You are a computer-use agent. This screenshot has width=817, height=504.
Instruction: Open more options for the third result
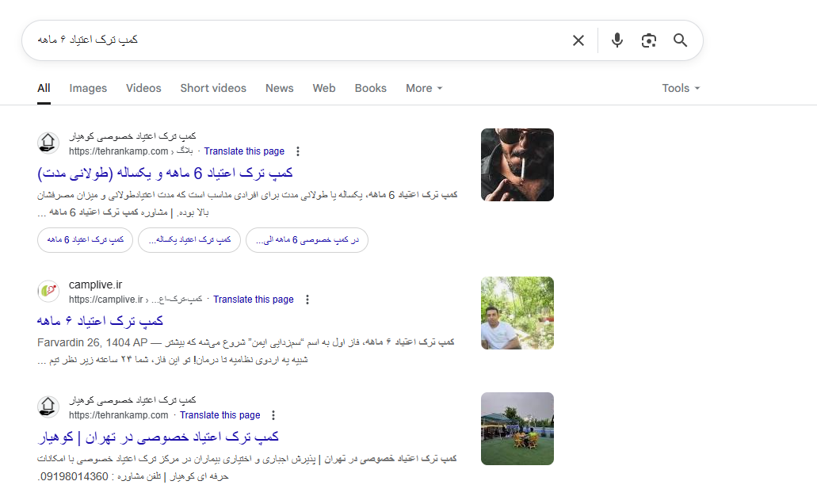click(273, 415)
